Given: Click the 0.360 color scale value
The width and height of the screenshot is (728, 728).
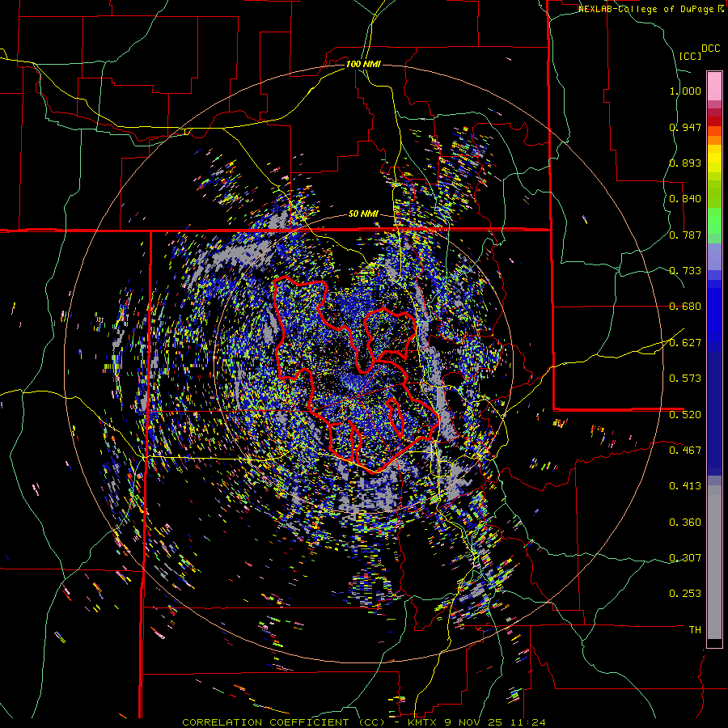Looking at the screenshot, I should pos(685,523).
